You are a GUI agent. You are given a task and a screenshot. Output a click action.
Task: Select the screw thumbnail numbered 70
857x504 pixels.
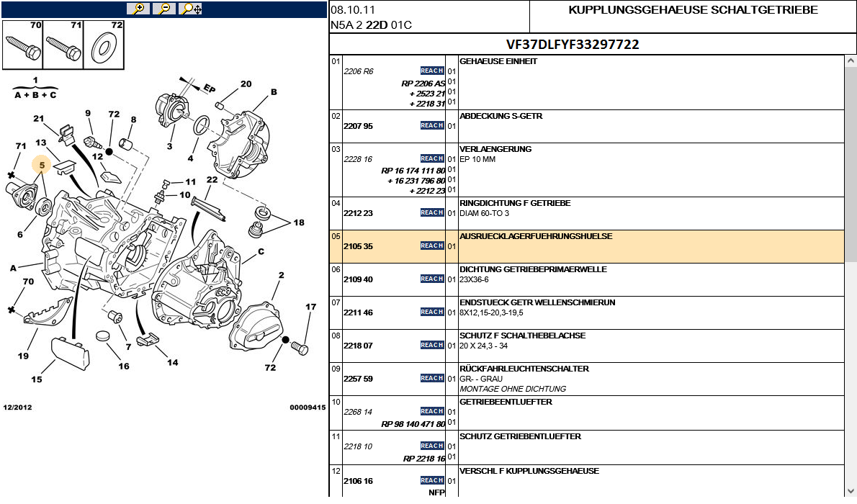pos(22,44)
